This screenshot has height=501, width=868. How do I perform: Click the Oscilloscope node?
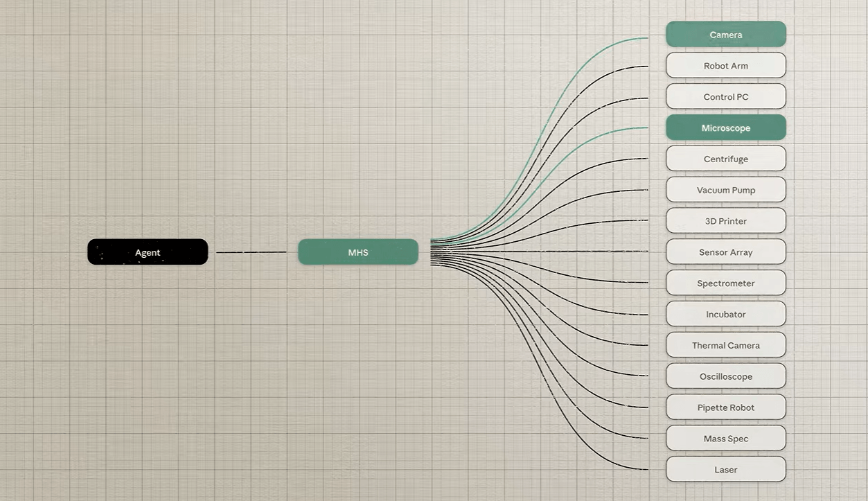point(726,376)
